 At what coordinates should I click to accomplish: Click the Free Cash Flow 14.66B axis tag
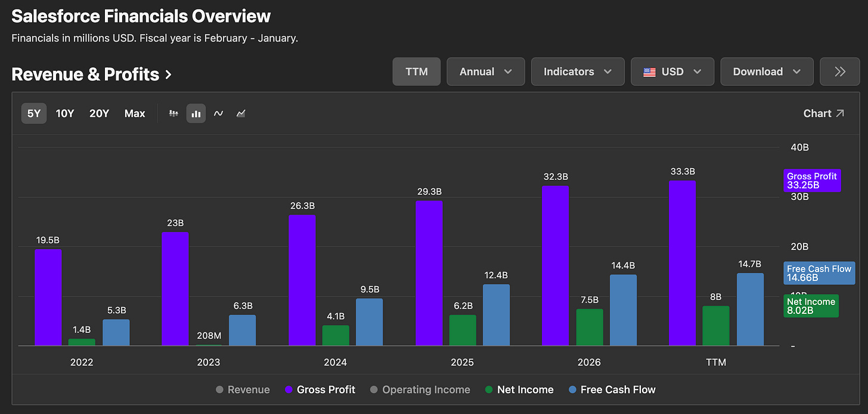pos(819,273)
